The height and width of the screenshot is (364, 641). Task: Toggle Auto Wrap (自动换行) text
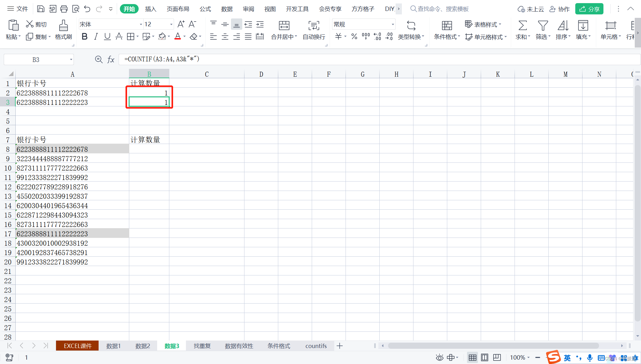(x=314, y=25)
